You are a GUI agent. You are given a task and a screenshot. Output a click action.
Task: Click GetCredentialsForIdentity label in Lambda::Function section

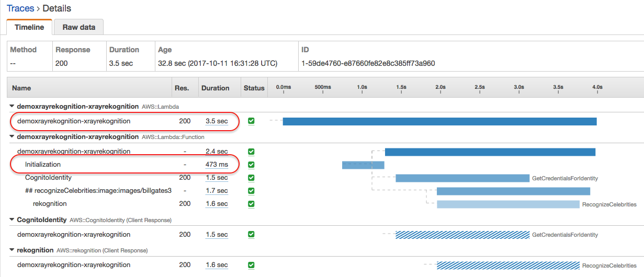[565, 178]
